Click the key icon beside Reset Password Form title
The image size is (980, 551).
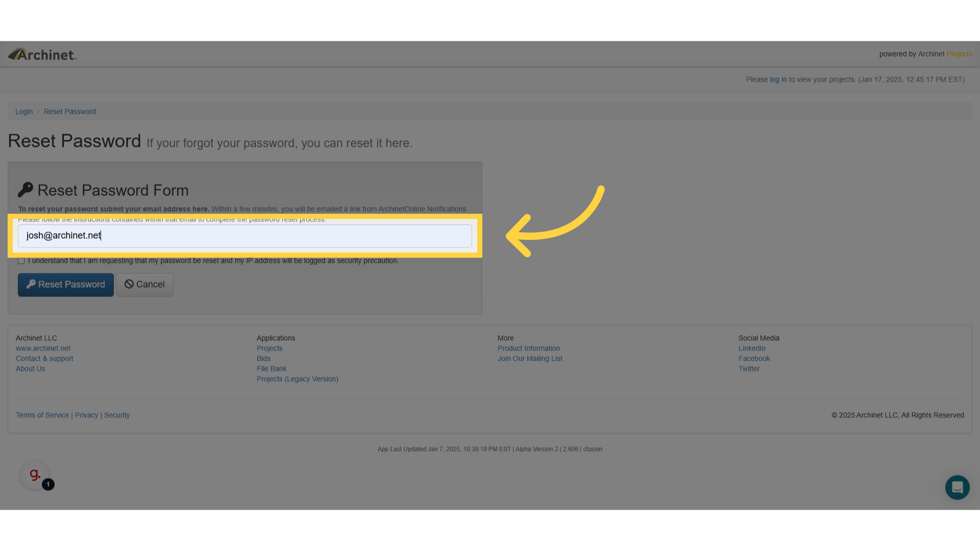tap(25, 189)
